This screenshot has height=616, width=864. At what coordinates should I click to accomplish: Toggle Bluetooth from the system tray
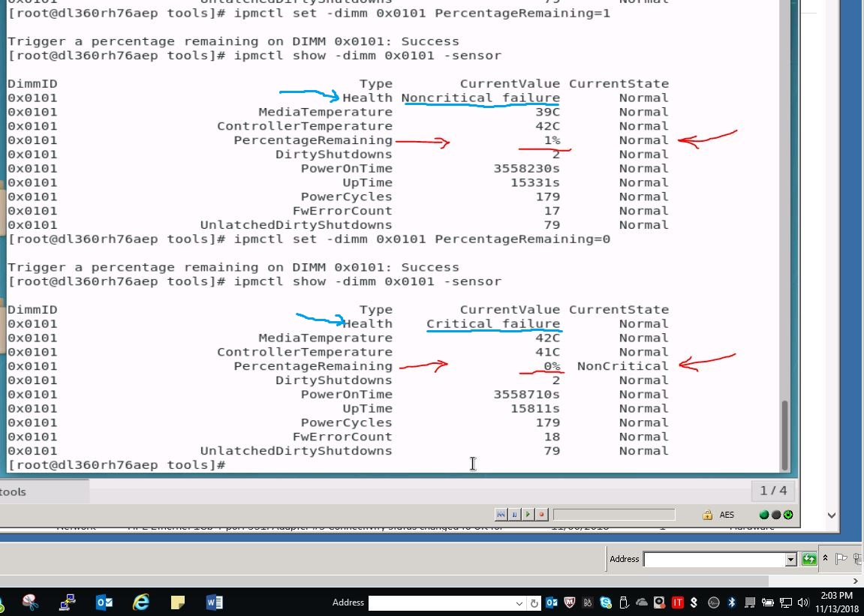pos(731,602)
